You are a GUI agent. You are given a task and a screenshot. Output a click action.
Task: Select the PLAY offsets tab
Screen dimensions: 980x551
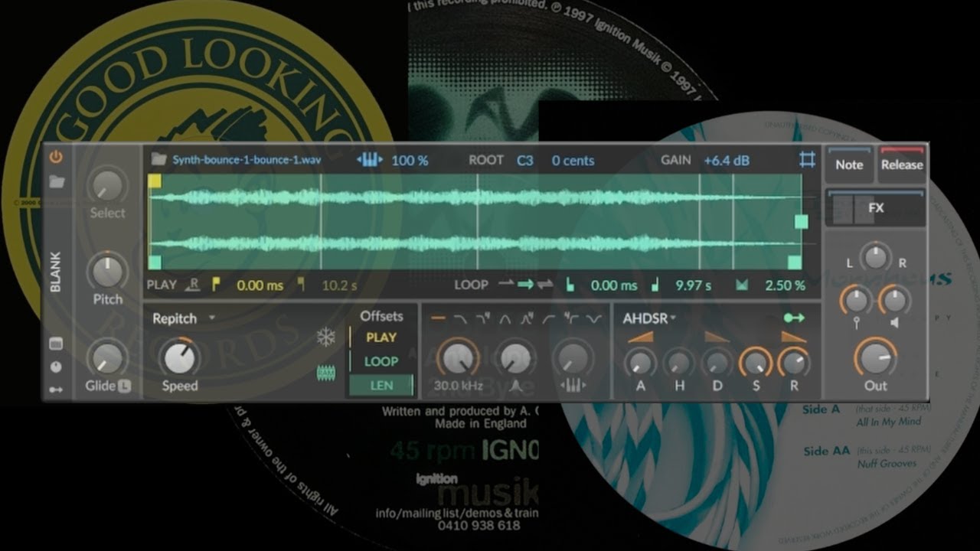click(381, 337)
